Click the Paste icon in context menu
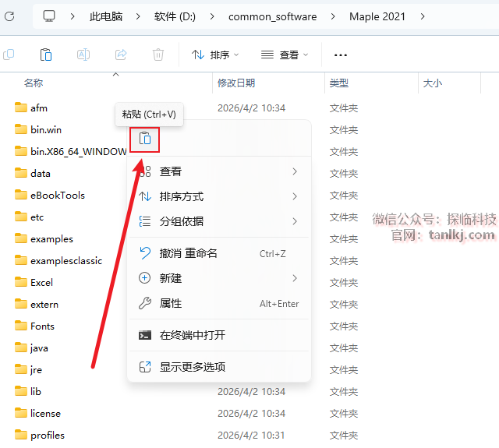This screenshot has height=448, width=499. pyautogui.click(x=145, y=139)
